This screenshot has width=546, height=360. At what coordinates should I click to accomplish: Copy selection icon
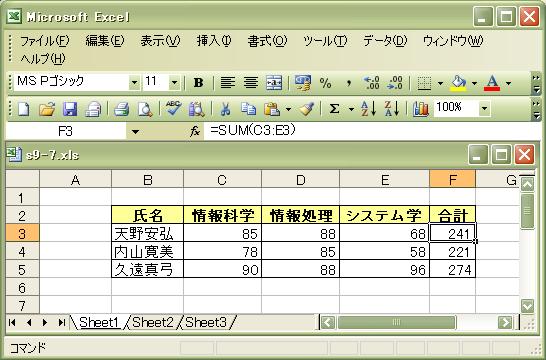point(249,109)
